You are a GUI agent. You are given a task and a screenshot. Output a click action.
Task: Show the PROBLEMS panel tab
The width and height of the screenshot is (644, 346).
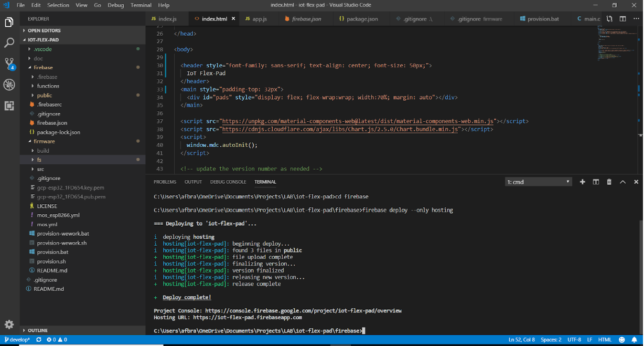click(165, 182)
